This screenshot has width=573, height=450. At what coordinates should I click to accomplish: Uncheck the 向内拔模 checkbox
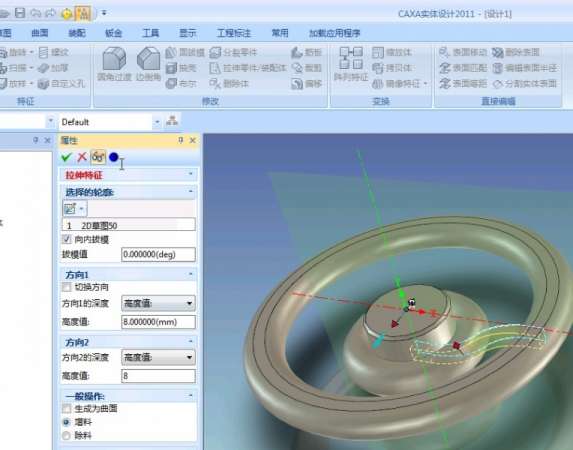click(x=67, y=239)
